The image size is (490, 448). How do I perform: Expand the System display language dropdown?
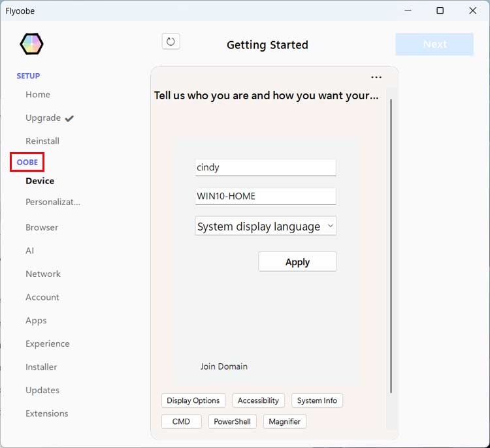265,226
